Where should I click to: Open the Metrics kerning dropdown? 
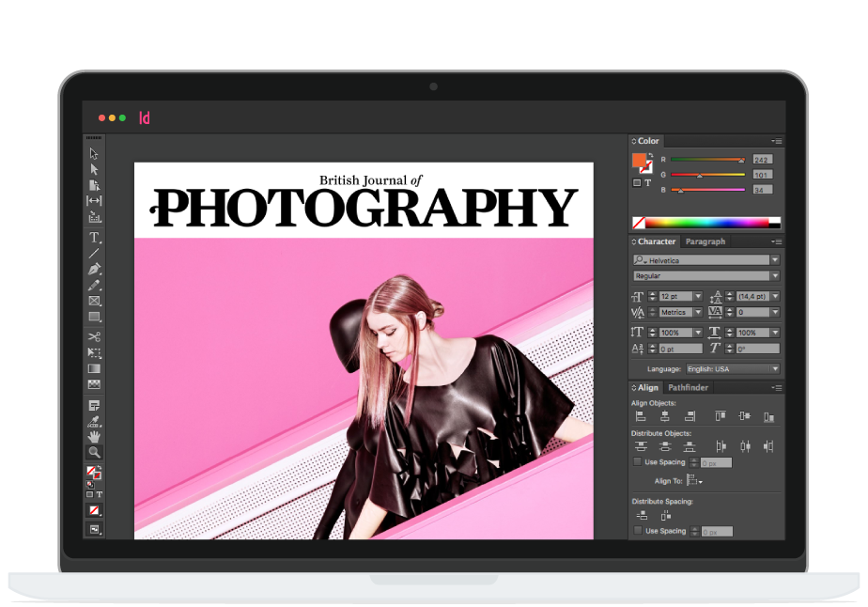tap(698, 312)
